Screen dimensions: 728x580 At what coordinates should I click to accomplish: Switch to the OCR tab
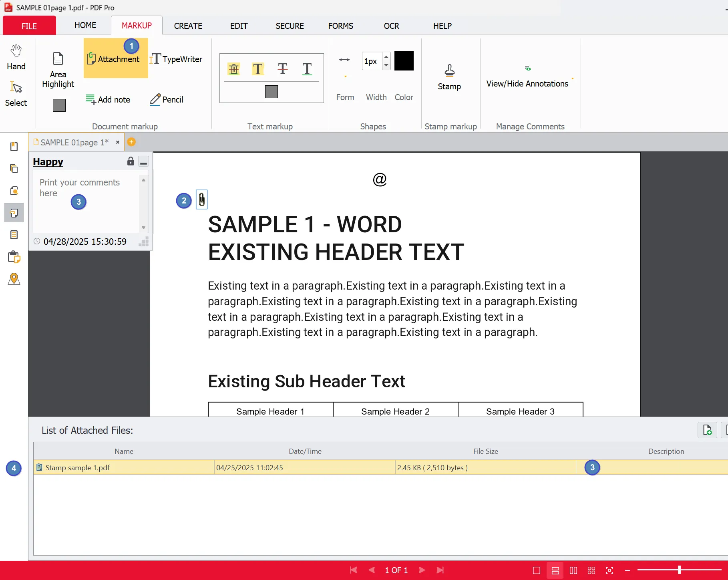coord(391,26)
